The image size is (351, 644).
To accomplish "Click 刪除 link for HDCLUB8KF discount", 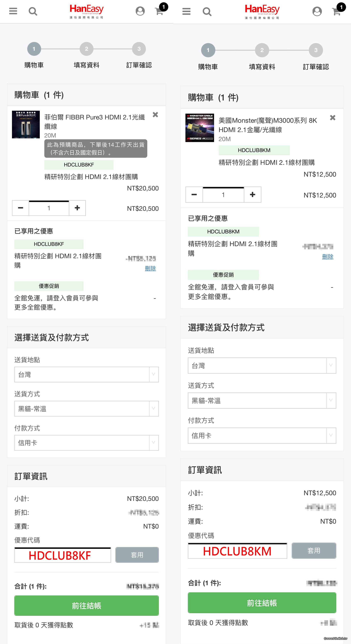I will point(150,268).
